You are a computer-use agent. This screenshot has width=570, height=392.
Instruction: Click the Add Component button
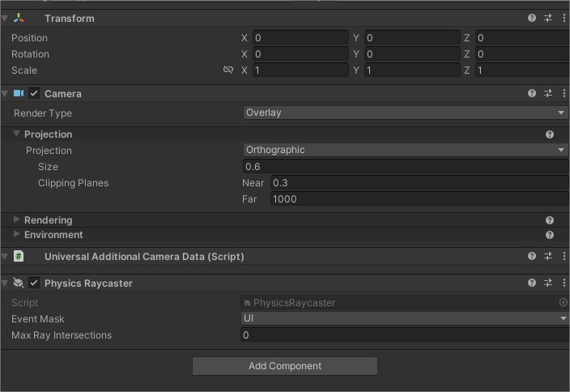click(285, 366)
